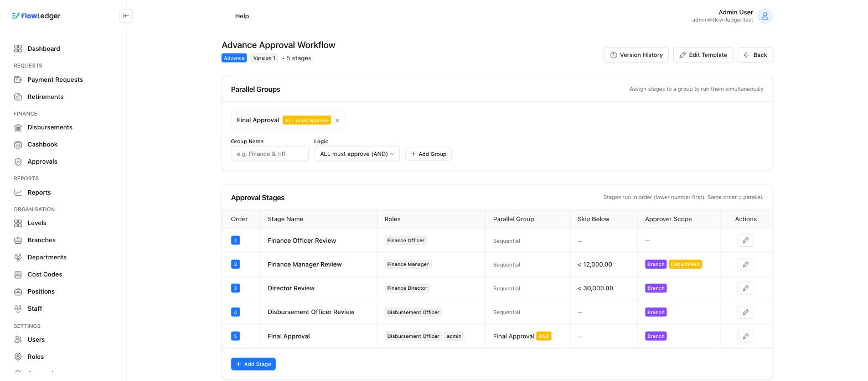Open Version History
This screenshot has height=381, width=868.
636,55
